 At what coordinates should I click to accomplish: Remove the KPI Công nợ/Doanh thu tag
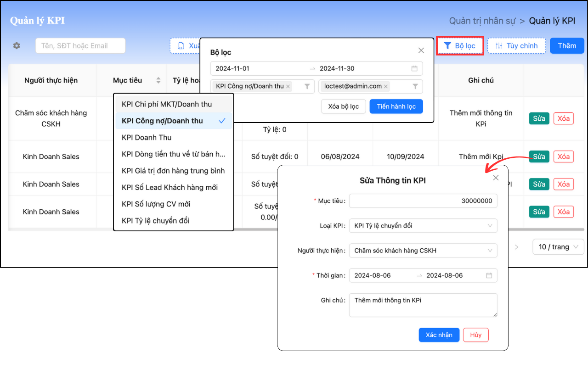288,86
